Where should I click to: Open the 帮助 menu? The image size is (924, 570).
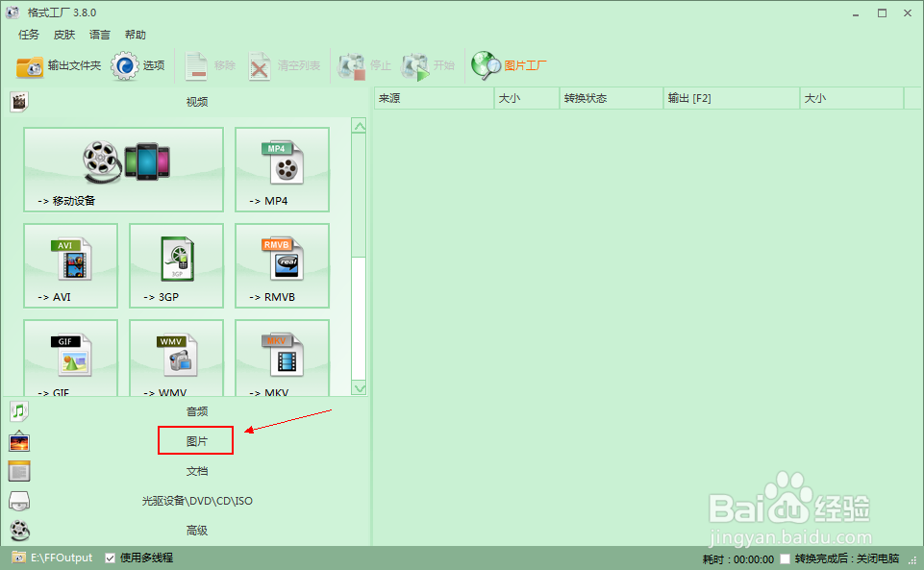135,34
